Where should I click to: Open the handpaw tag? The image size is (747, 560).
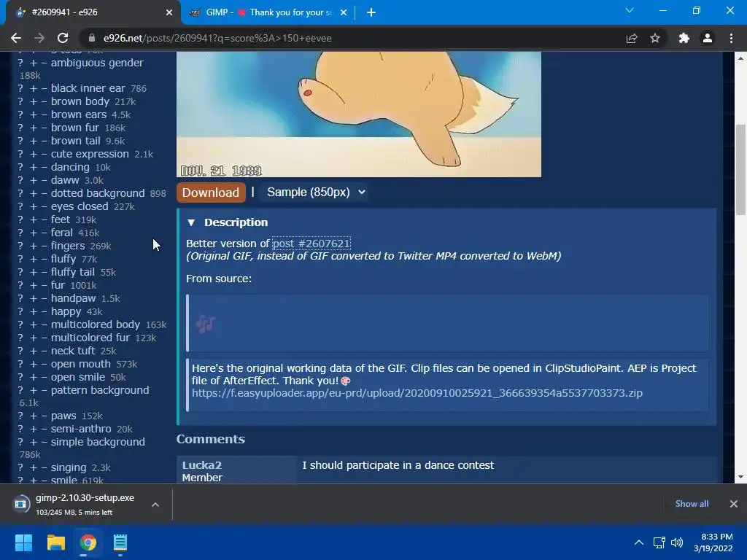pos(73,298)
